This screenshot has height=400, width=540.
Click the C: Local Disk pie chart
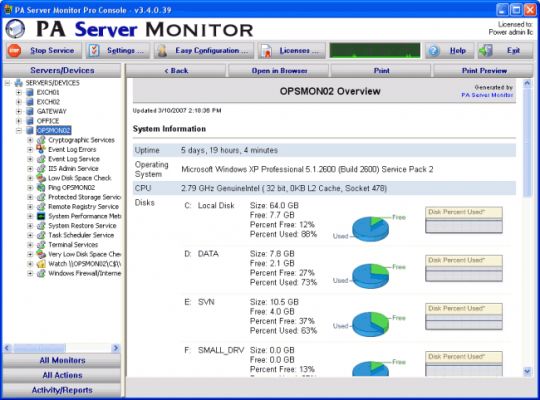(371, 228)
